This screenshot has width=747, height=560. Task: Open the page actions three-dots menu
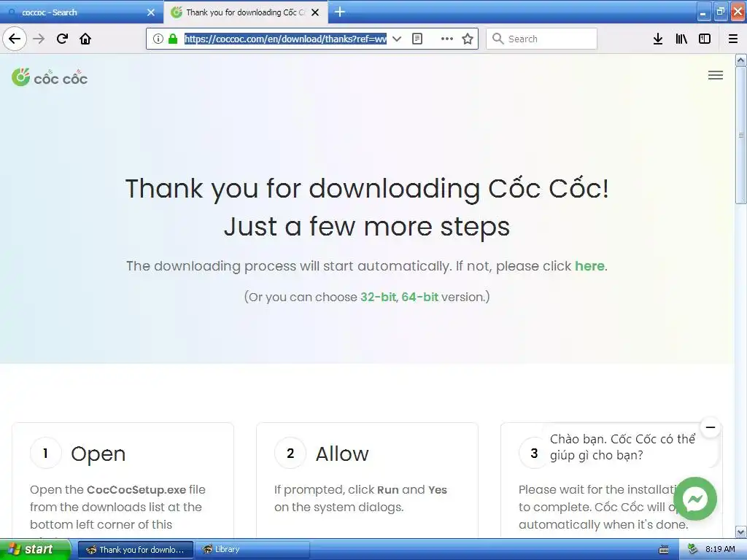coord(447,39)
